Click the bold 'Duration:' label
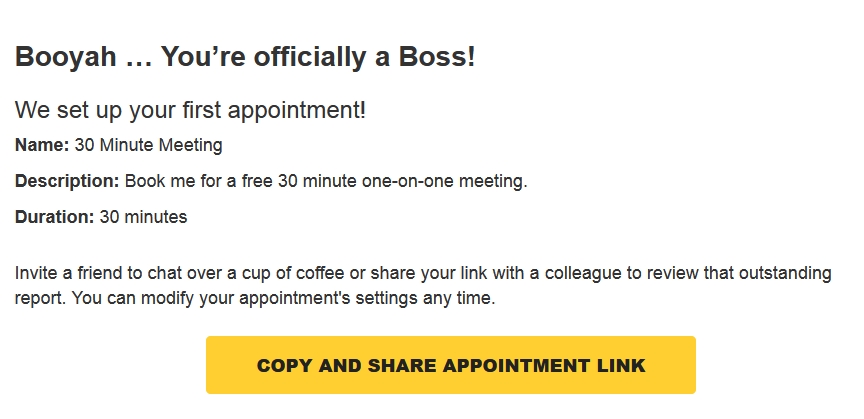This screenshot has width=864, height=419. click(55, 217)
